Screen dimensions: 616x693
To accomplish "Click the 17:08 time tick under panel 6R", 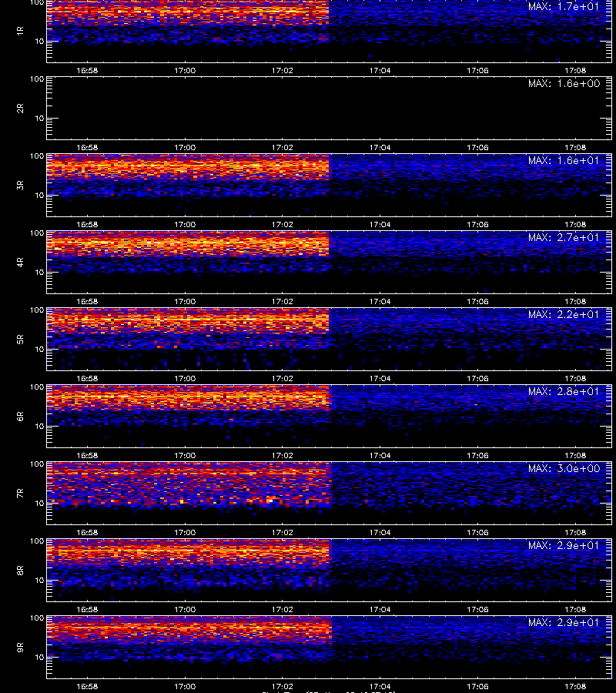I will [575, 455].
